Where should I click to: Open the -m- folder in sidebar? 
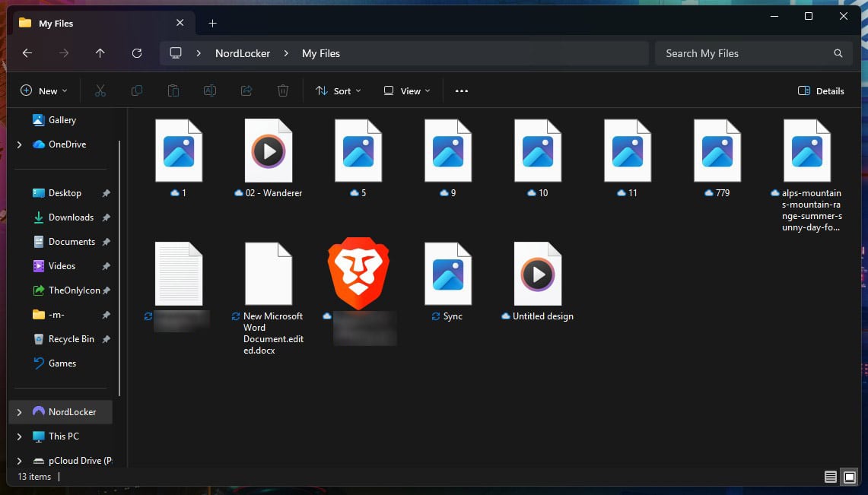(x=56, y=315)
